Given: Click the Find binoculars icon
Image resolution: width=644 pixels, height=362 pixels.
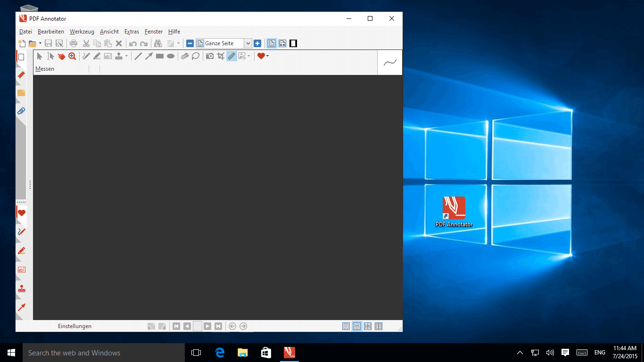Looking at the screenshot, I should 158,43.
